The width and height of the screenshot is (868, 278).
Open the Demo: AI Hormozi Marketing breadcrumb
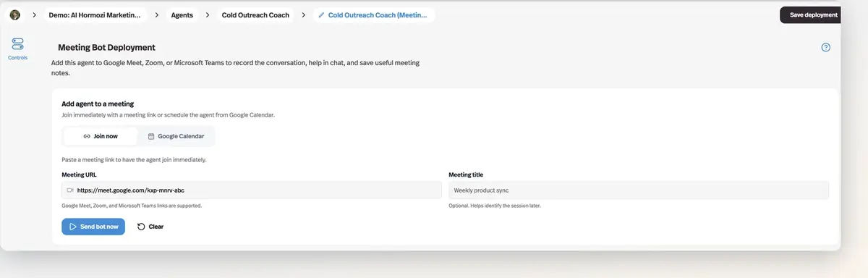click(x=95, y=15)
